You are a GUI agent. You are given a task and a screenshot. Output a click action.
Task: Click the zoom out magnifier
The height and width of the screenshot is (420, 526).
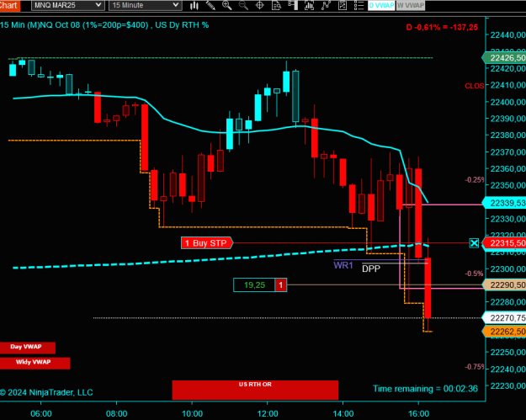[243, 5]
